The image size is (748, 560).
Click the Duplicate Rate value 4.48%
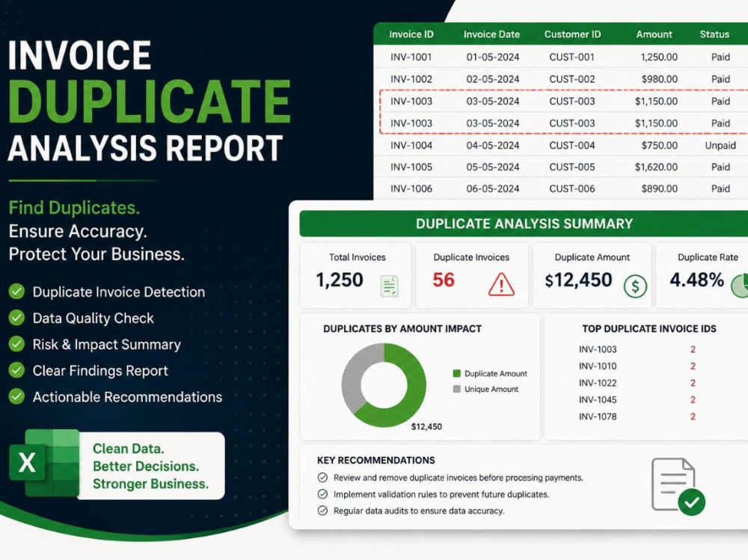(696, 280)
